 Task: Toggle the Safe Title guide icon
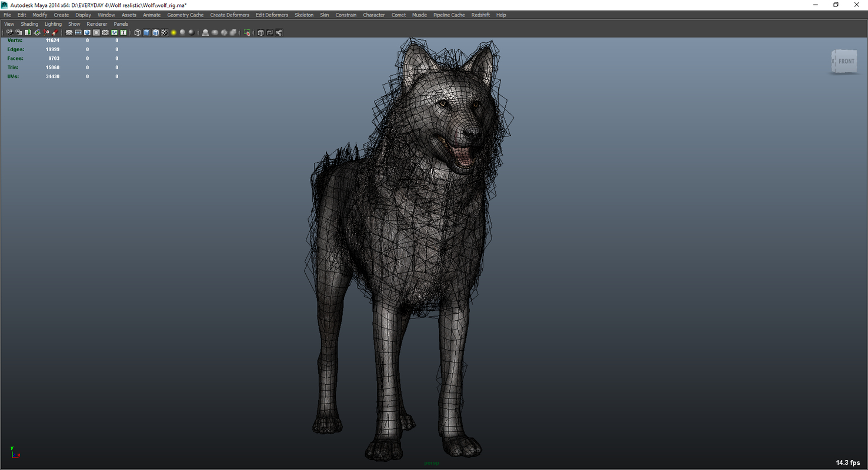coord(122,32)
